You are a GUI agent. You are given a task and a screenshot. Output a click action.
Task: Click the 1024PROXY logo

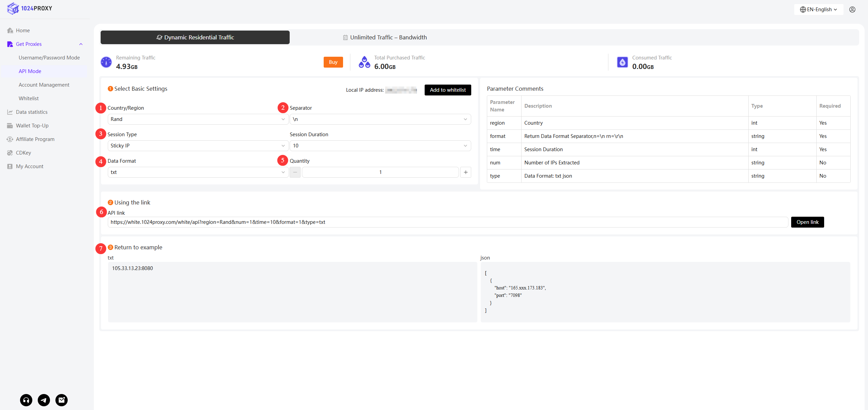[30, 8]
